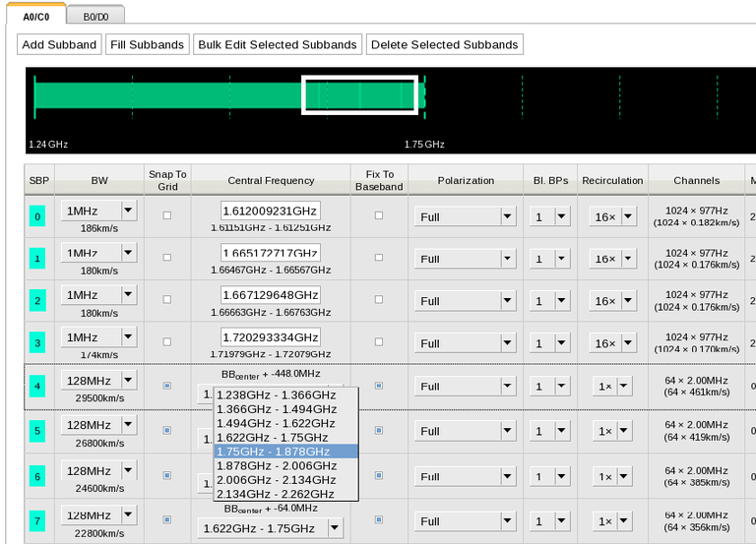
Task: Uncheck Snap To Grid for subband 5
Action: pyautogui.click(x=166, y=430)
